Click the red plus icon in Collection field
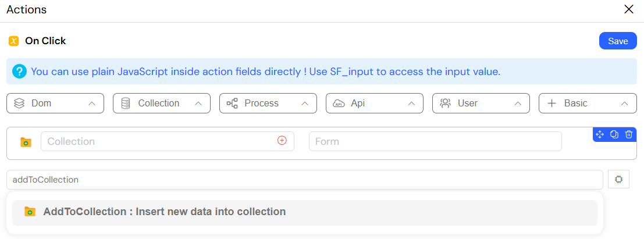The width and height of the screenshot is (644, 239). coord(282,141)
